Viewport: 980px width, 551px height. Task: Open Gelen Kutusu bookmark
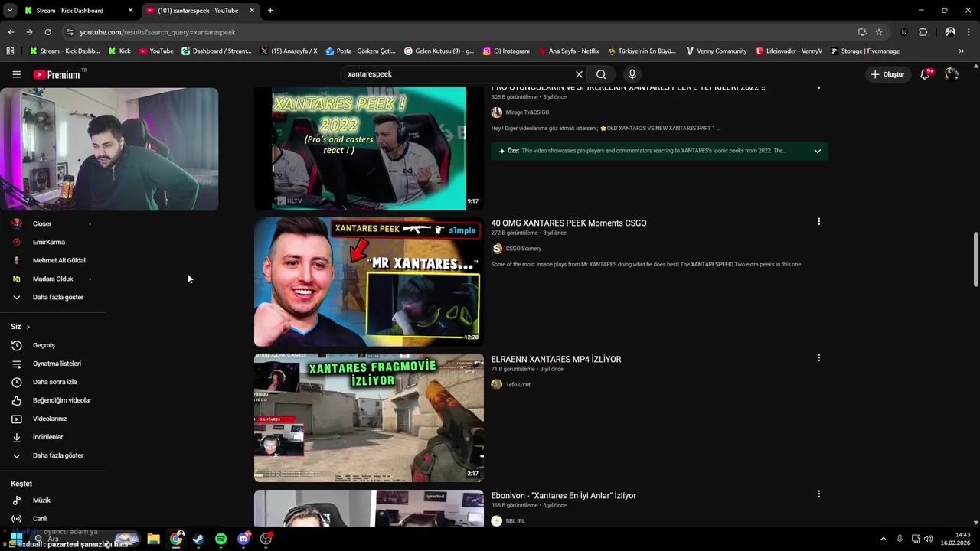(x=439, y=51)
